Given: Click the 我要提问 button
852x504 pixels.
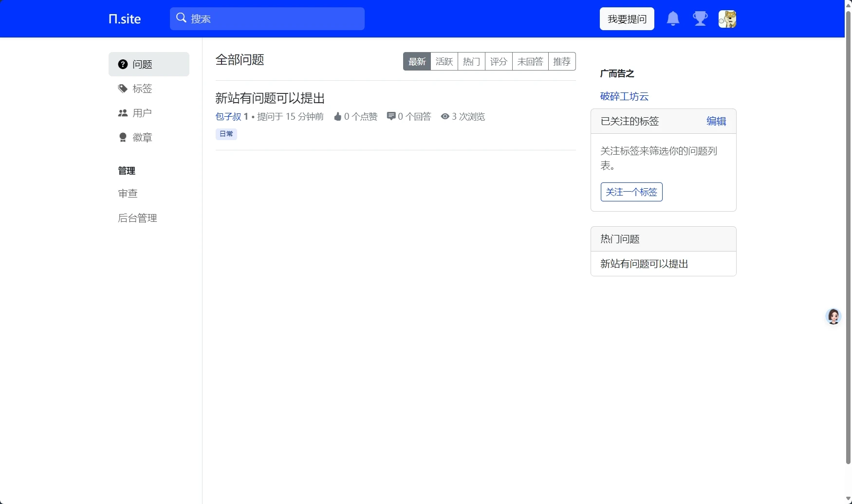Looking at the screenshot, I should [627, 19].
